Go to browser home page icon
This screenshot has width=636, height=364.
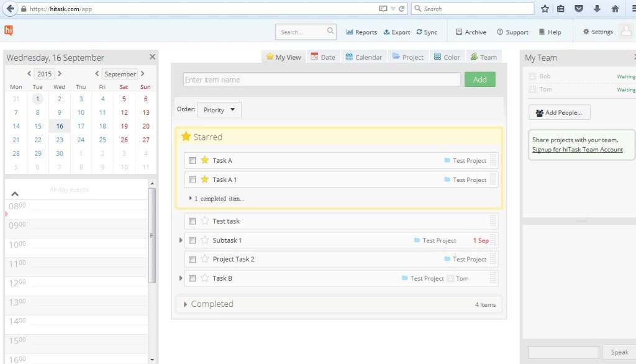coord(615,9)
